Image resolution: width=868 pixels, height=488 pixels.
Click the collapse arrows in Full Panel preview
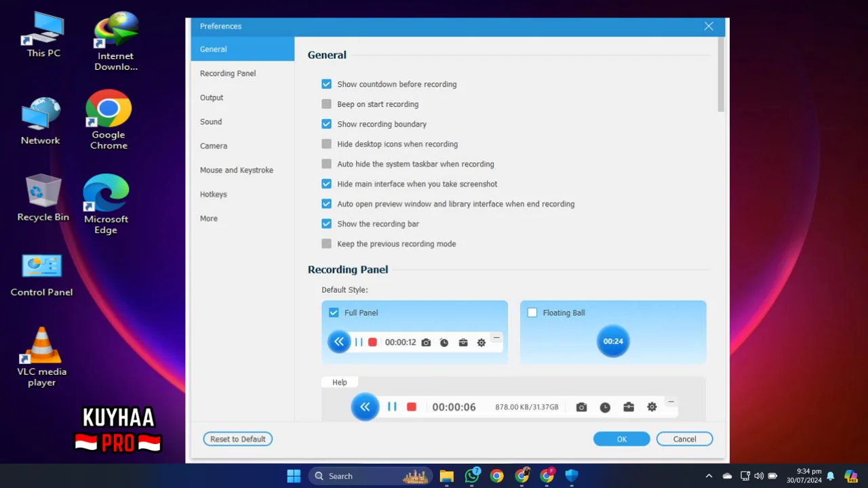[x=339, y=342]
